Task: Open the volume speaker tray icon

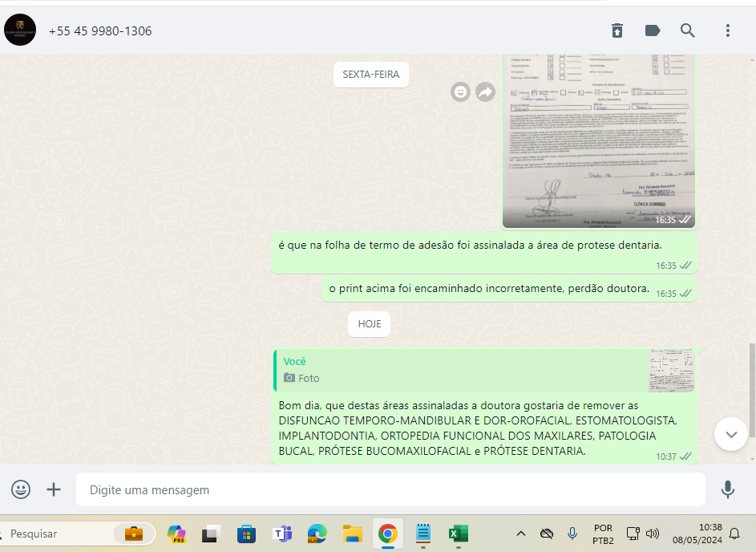Action: tap(653, 534)
